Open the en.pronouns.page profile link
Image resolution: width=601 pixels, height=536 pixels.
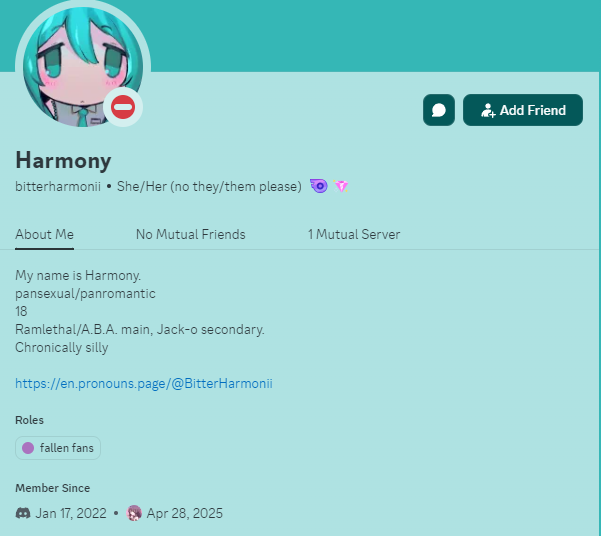[144, 383]
